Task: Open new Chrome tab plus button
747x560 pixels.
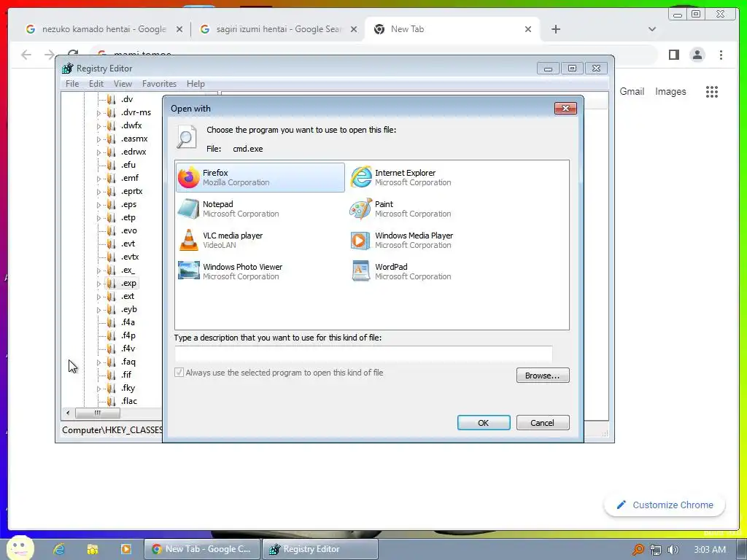Action: pyautogui.click(x=555, y=29)
